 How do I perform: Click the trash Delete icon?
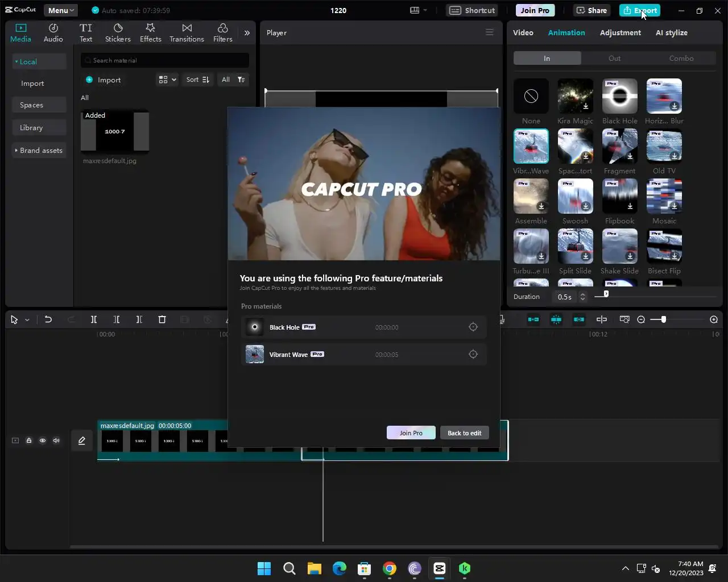162,319
